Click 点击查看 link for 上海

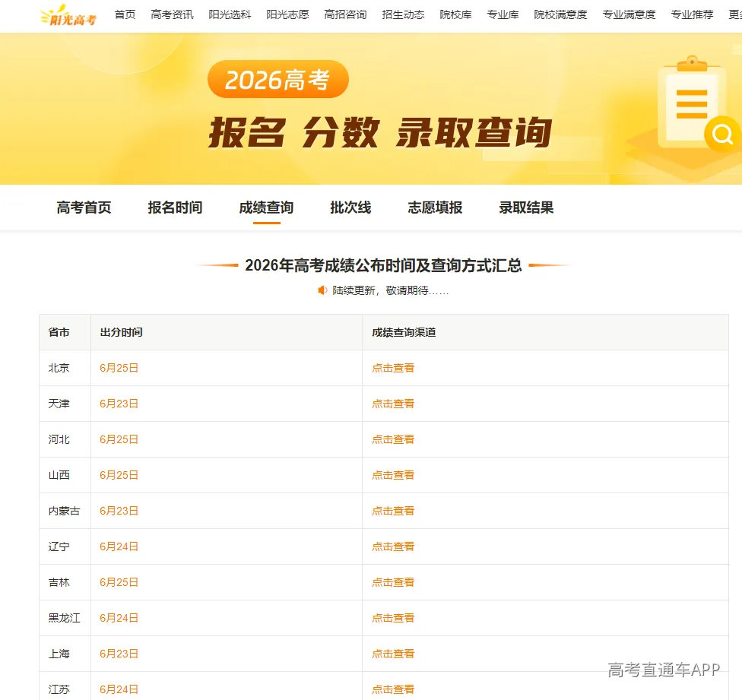point(393,654)
